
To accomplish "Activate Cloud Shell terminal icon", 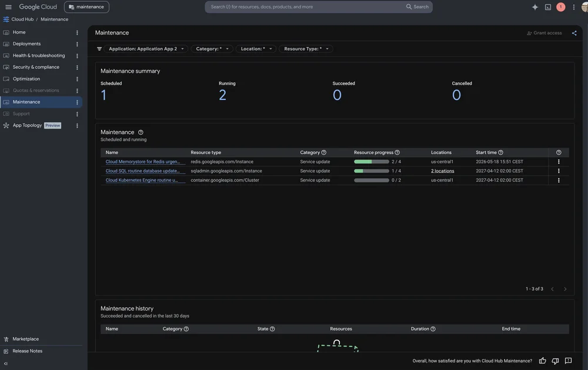I will [548, 7].
